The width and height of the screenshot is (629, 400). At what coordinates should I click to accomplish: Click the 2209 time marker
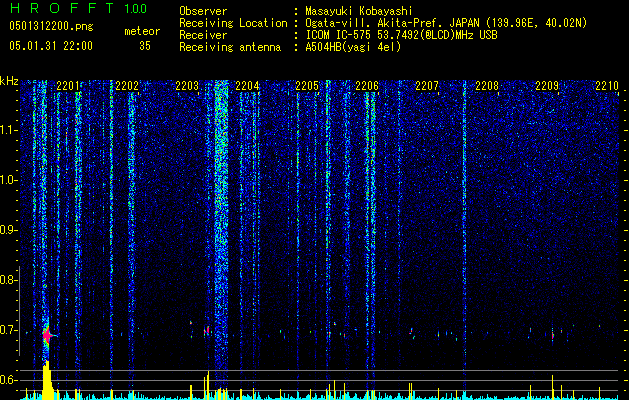[x=547, y=86]
